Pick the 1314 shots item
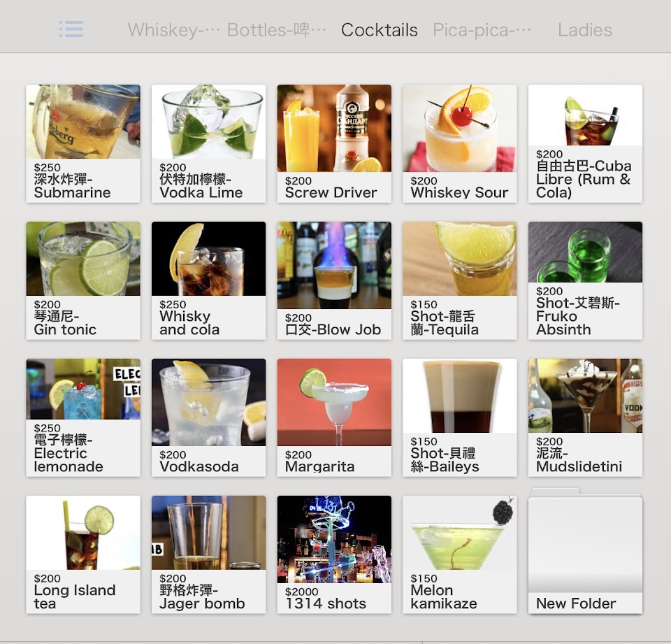Image resolution: width=671 pixels, height=644 pixels. (x=334, y=554)
